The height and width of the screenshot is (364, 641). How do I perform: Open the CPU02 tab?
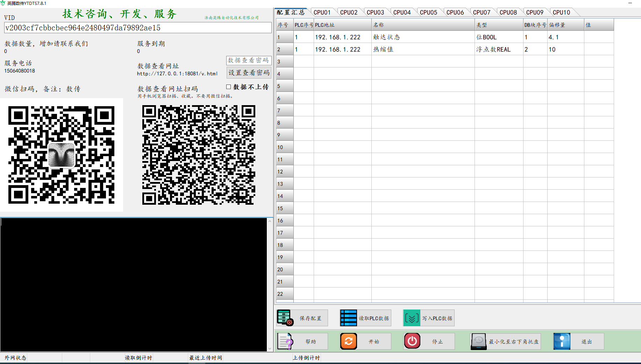349,12
